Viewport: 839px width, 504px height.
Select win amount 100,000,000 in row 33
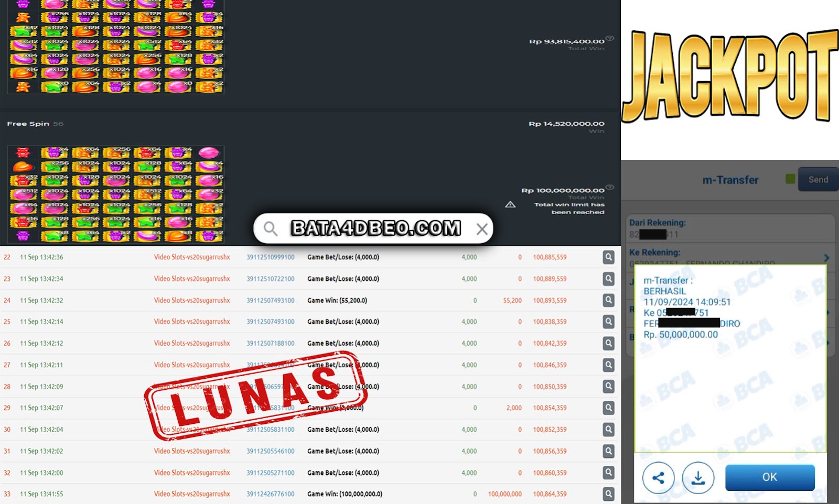[x=504, y=494]
